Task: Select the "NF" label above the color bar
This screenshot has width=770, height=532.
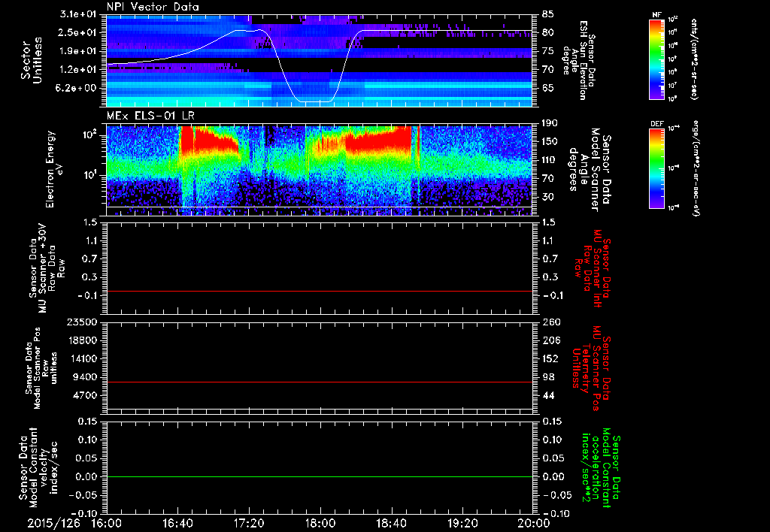Action: 656,15
